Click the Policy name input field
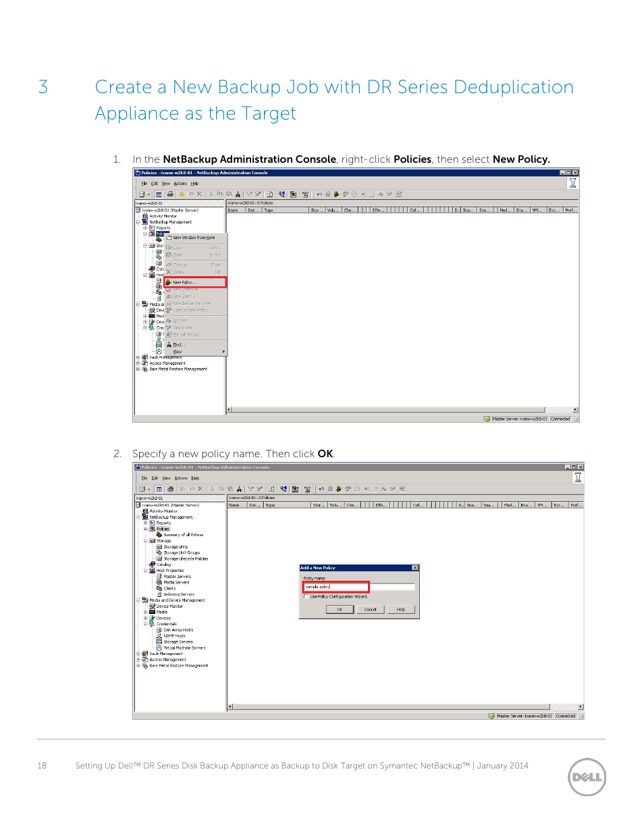This screenshot has height=834, width=644. click(x=358, y=587)
